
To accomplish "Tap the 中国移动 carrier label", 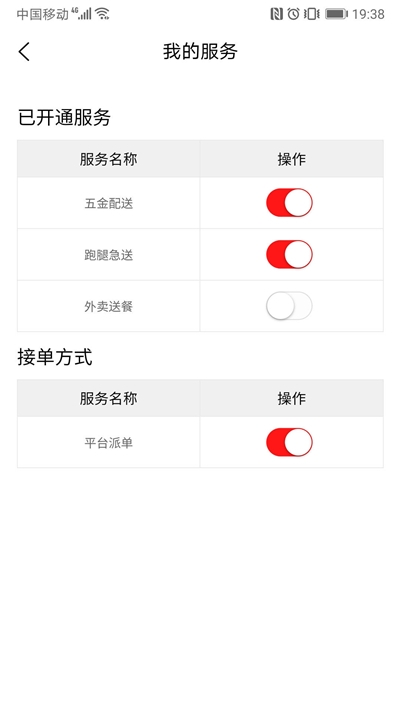I will pyautogui.click(x=43, y=14).
